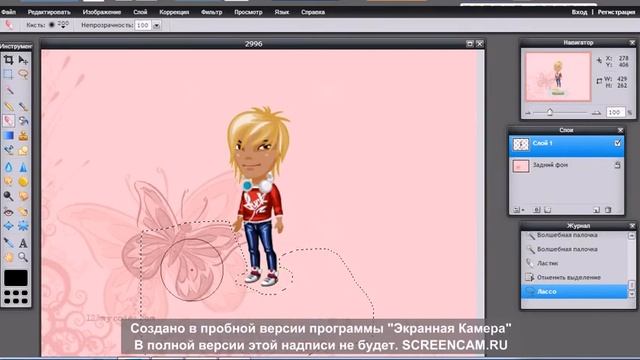Select the Clone Stamp tool
The height and width of the screenshot is (360, 640).
pos(23,136)
